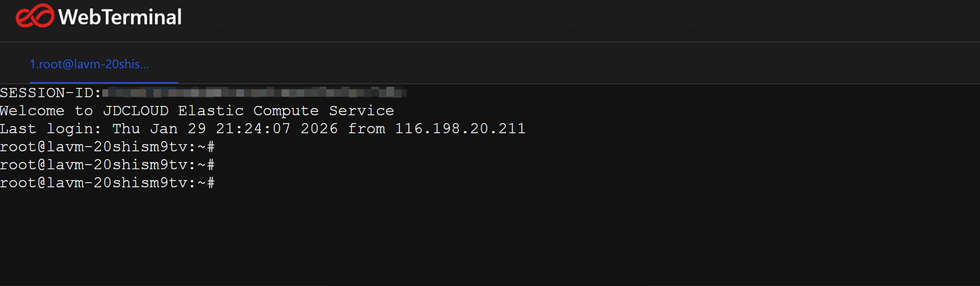The height and width of the screenshot is (286, 980).
Task: Click the second root@lavm-20shism9tv prompt line
Action: pyautogui.click(x=107, y=165)
